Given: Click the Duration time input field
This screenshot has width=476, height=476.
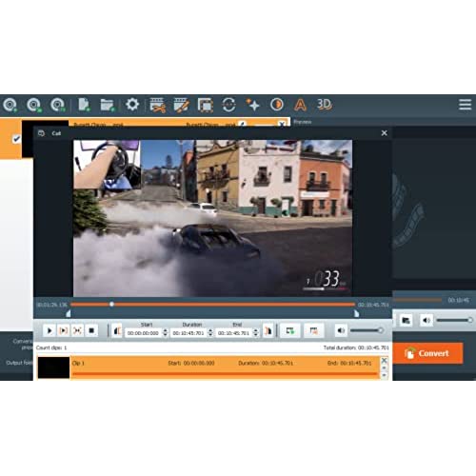Looking at the screenshot, I should 188,333.
